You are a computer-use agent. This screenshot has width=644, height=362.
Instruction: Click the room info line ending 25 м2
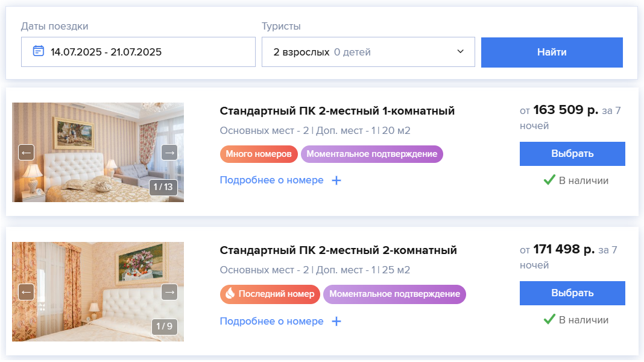click(315, 270)
